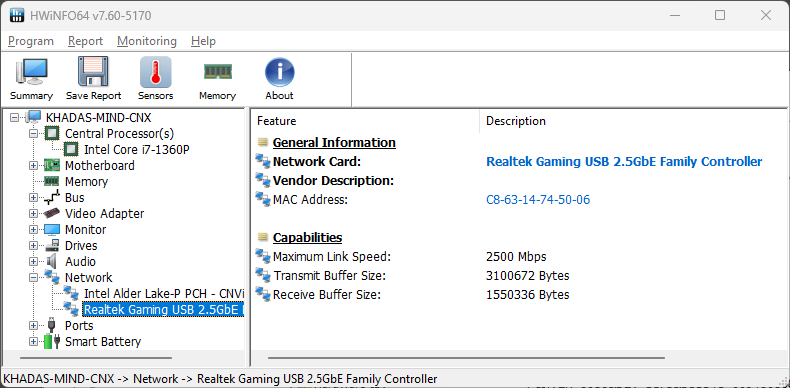Select Intel Alder Lake-P PCH network adapter
Viewport: 790px width, 388px height.
point(164,293)
